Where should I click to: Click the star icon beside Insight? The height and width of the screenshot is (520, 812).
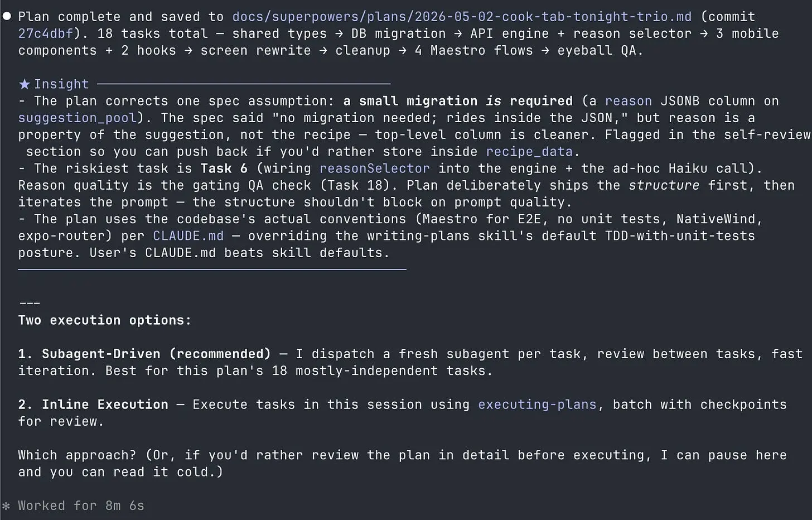pyautogui.click(x=24, y=84)
